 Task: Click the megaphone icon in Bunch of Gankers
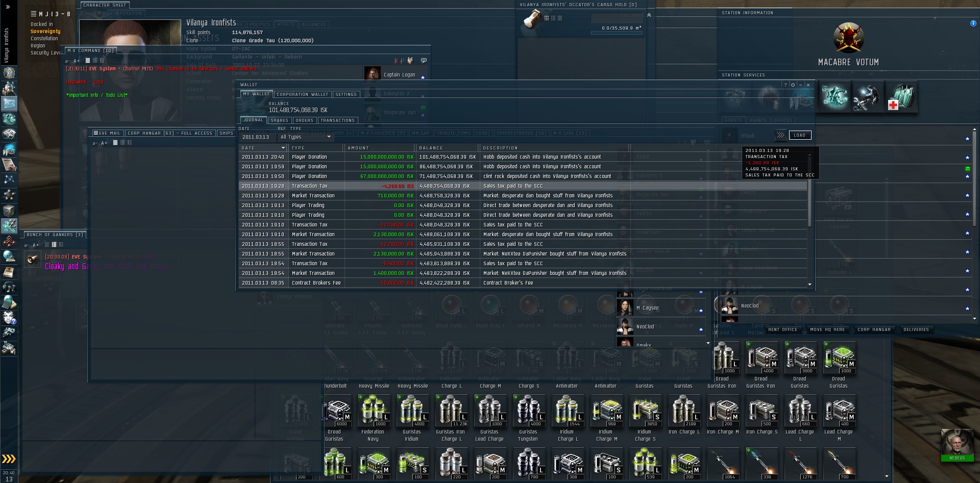point(33,260)
